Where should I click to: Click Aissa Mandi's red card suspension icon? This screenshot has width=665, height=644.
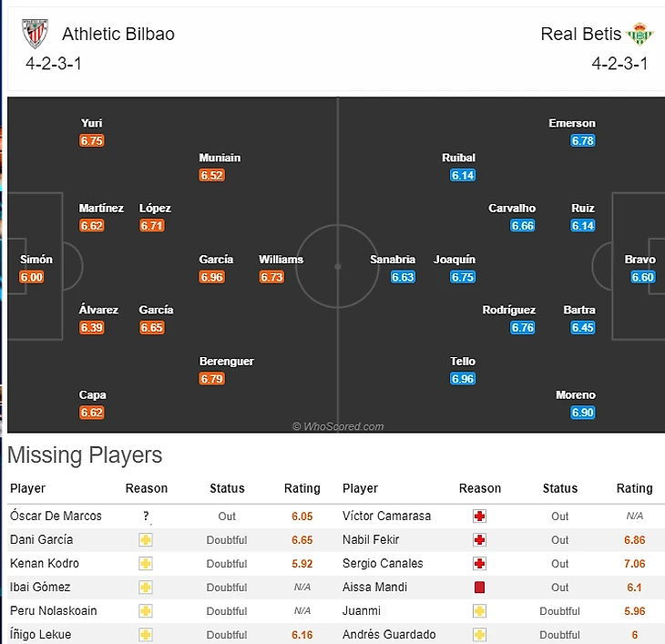pyautogui.click(x=479, y=588)
